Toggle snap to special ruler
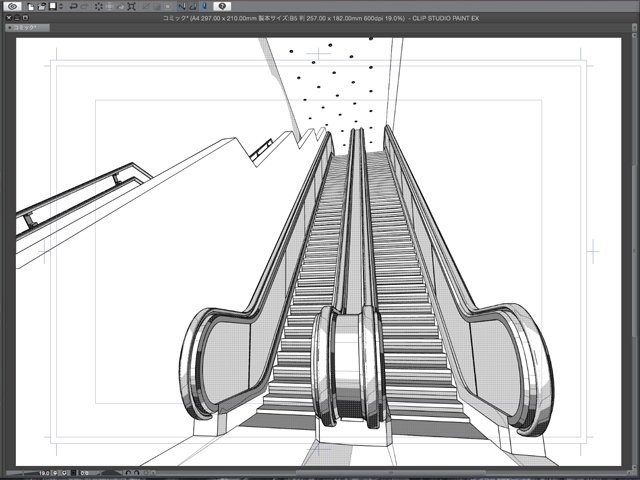 click(193, 6)
